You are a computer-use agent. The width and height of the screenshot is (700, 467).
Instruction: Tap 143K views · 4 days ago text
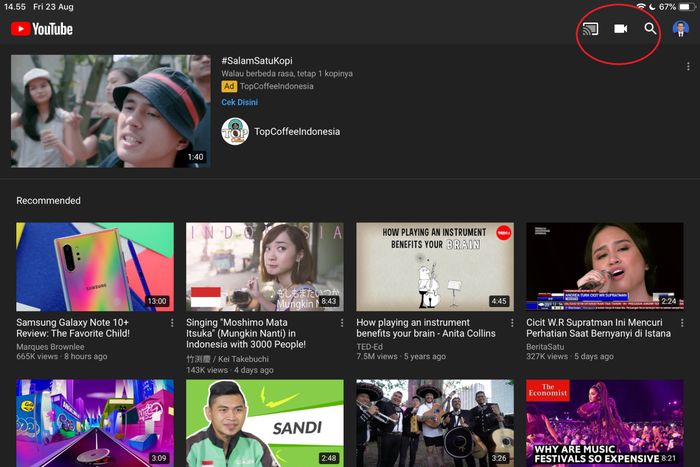[x=230, y=370]
